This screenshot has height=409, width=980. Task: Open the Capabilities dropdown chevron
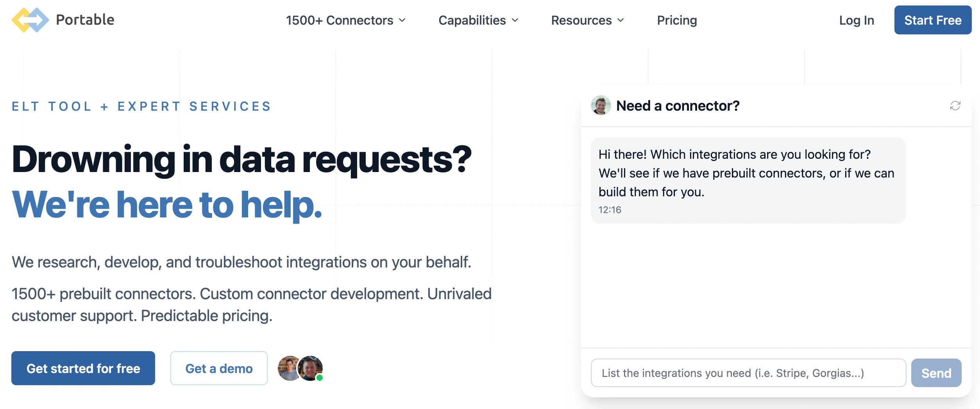(x=515, y=20)
